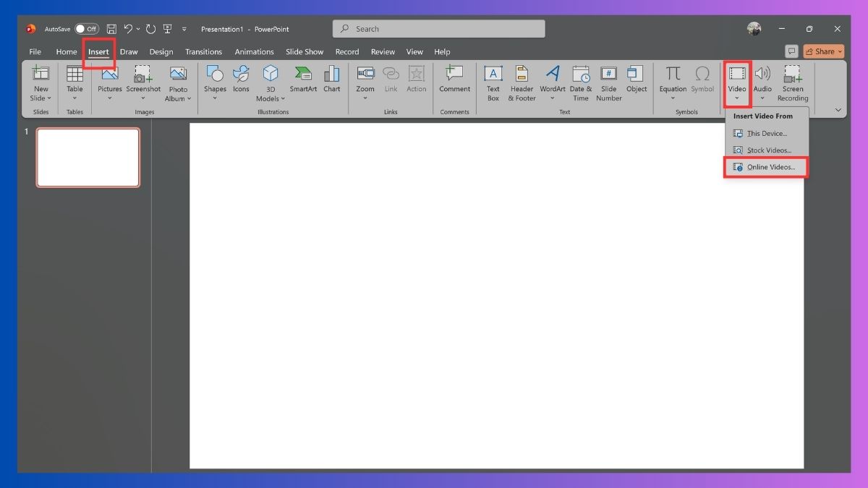The height and width of the screenshot is (488, 868).
Task: Add a SmartArt graphic
Action: pyautogui.click(x=303, y=80)
